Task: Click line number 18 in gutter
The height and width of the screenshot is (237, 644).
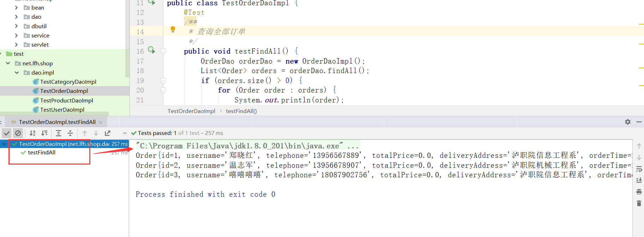Action: click(140, 71)
